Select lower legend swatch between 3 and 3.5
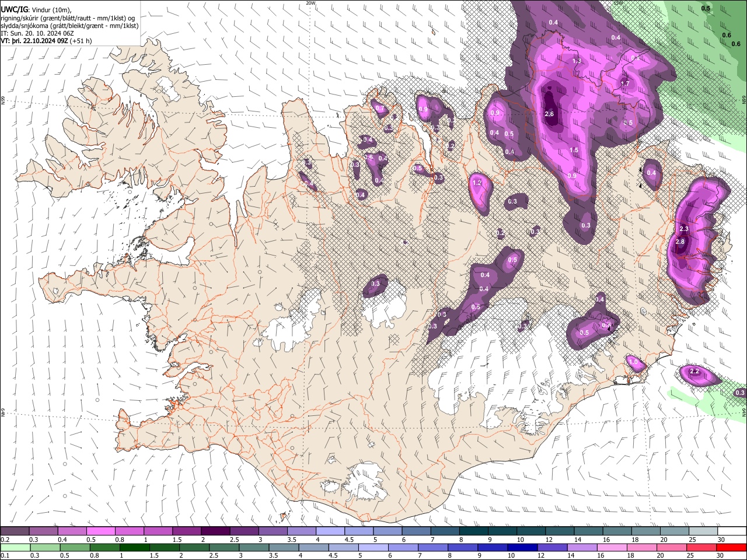The height and width of the screenshot is (560, 747). pyautogui.click(x=254, y=547)
